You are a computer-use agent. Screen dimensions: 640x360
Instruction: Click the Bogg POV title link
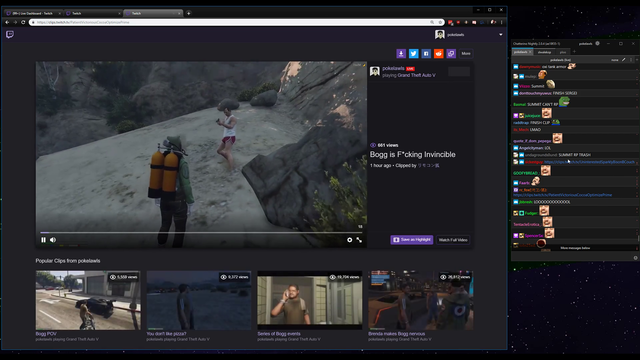pyautogui.click(x=46, y=334)
